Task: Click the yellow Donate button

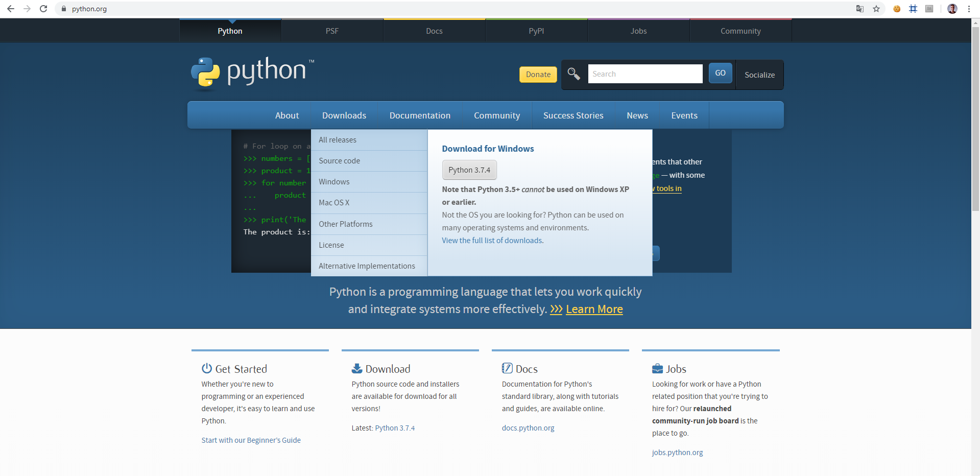Action: [x=538, y=75]
